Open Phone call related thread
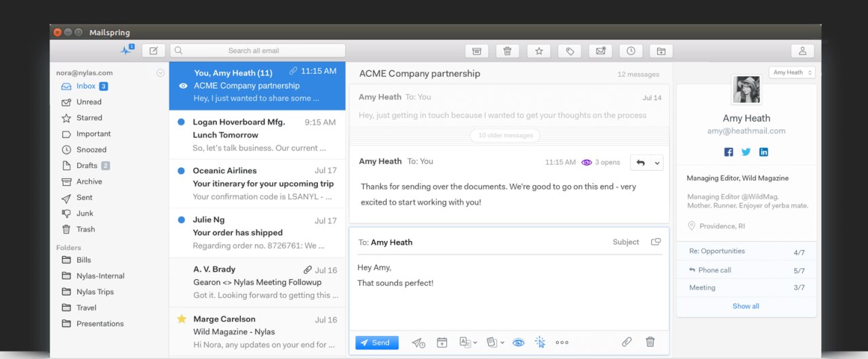The height and width of the screenshot is (359, 868). 747,270
